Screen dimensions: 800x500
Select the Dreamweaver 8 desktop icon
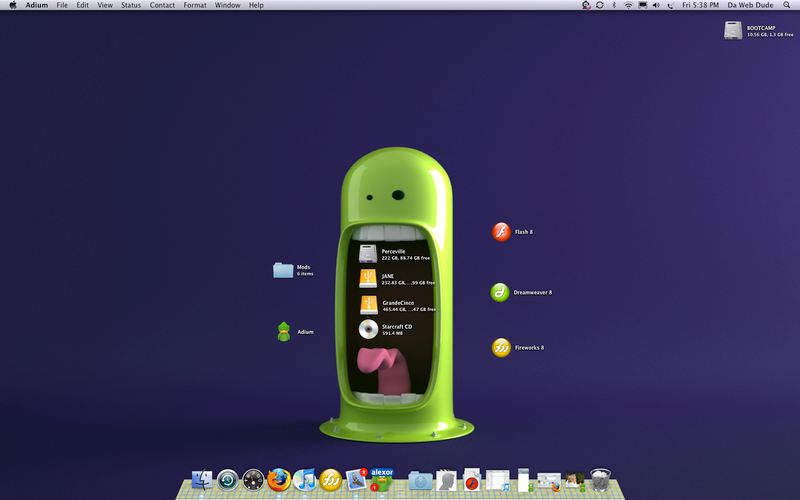tap(500, 292)
